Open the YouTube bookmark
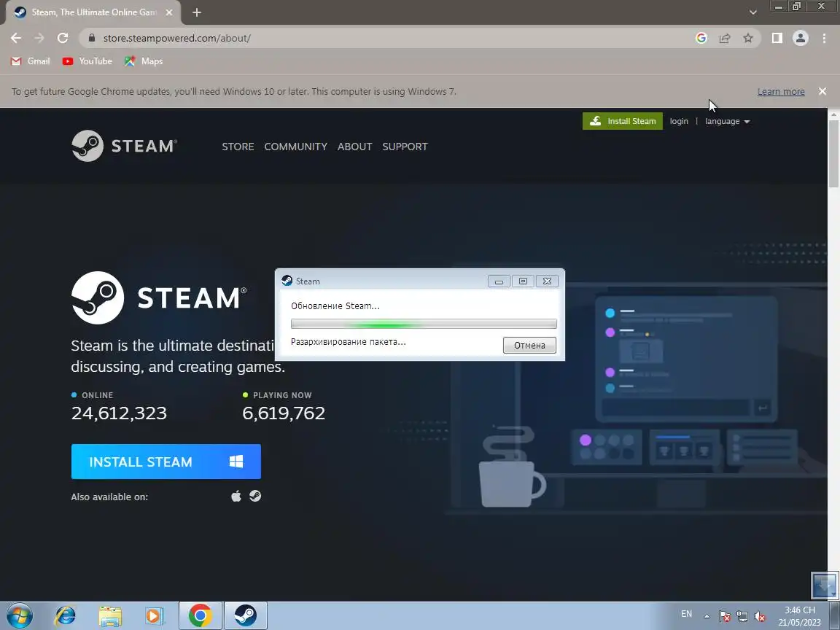 [87, 61]
